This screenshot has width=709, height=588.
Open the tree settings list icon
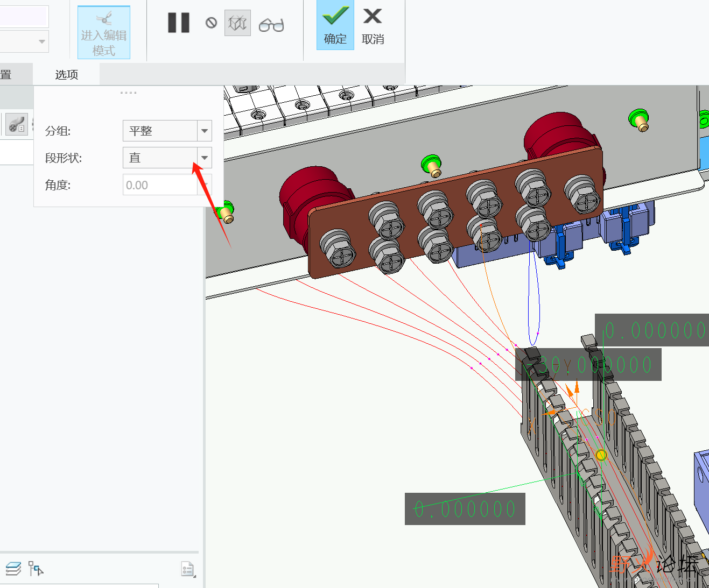click(x=188, y=569)
